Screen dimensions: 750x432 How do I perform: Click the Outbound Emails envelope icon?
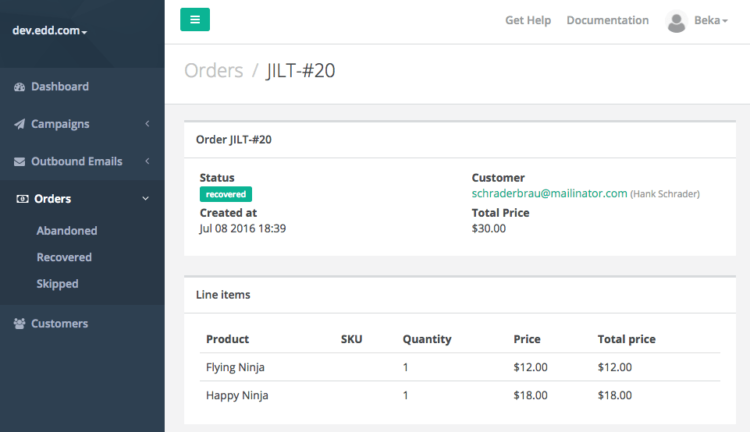[x=19, y=162]
